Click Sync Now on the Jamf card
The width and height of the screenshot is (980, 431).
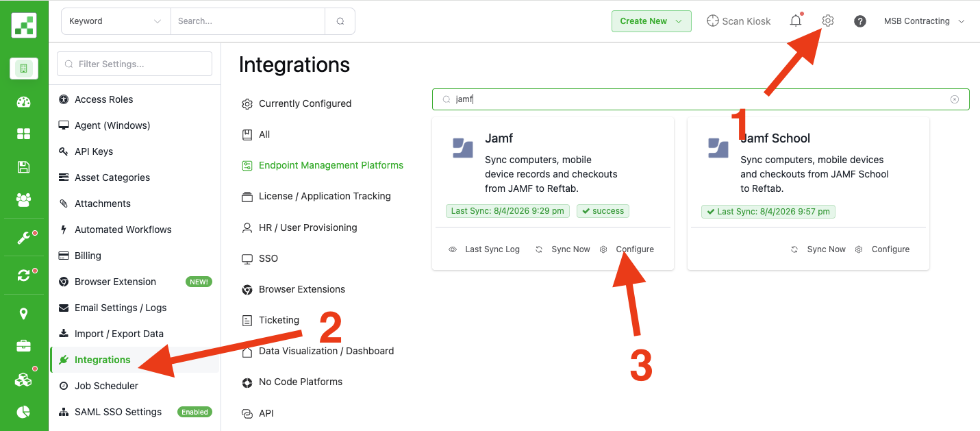click(x=563, y=249)
